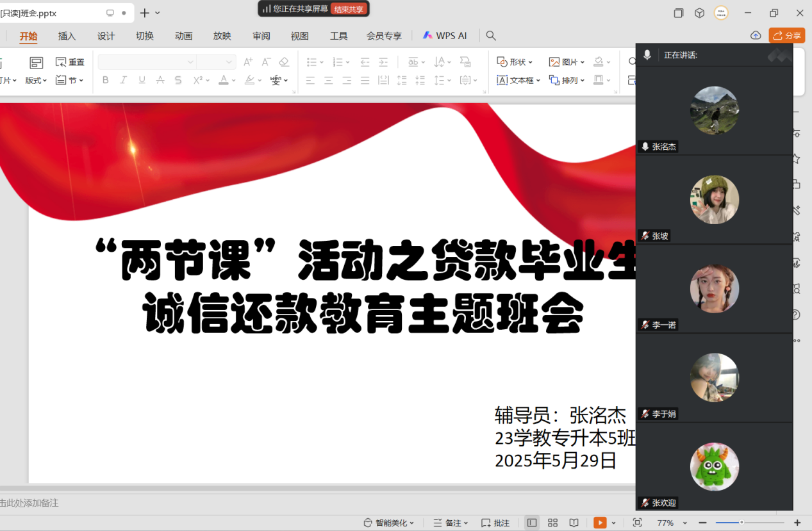Viewport: 812px width, 531px height.
Task: Start the slideshow with the orange play button
Action: click(x=599, y=523)
